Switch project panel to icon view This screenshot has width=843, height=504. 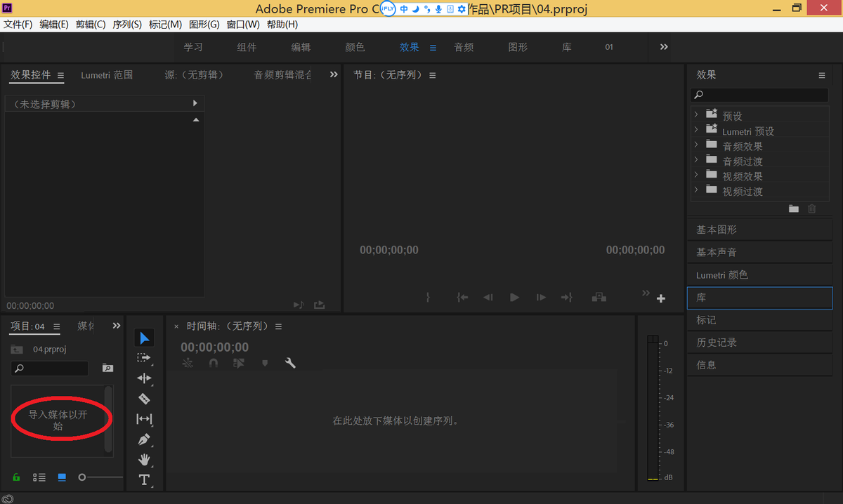coord(62,477)
